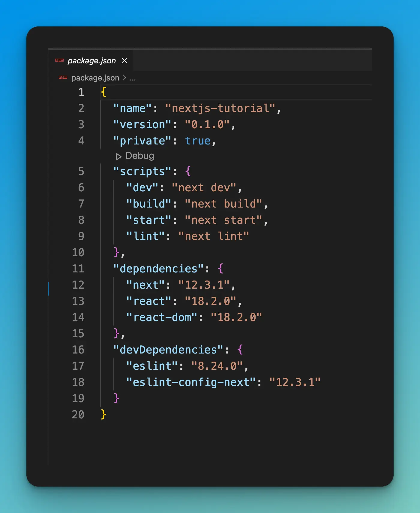Click the "react" dependency key
Screen dimensions: 420x513
point(149,301)
